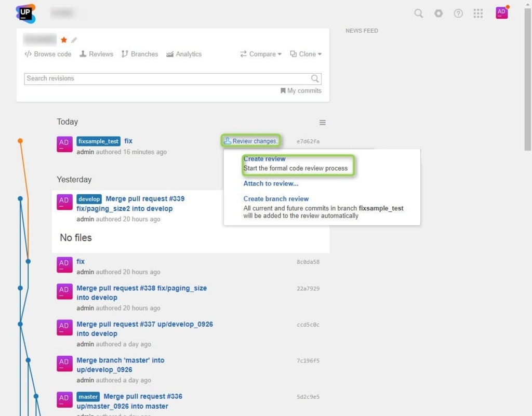
Task: Click the Upsource logo icon
Action: click(25, 14)
